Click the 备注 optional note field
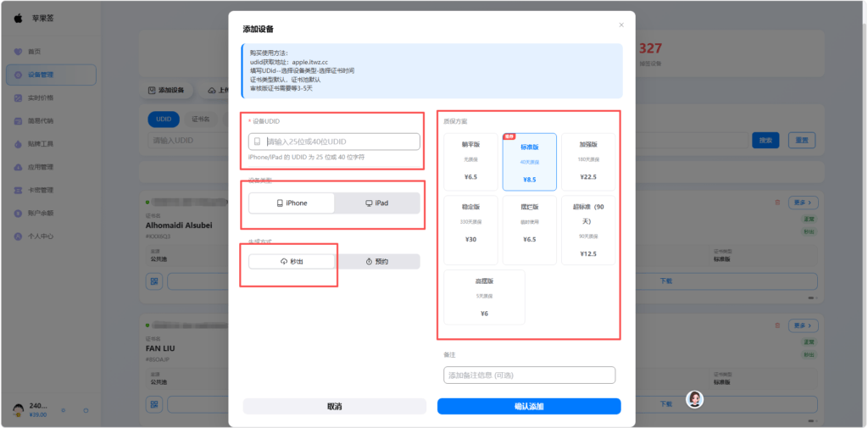Viewport: 868px width, 428px height. pyautogui.click(x=529, y=375)
